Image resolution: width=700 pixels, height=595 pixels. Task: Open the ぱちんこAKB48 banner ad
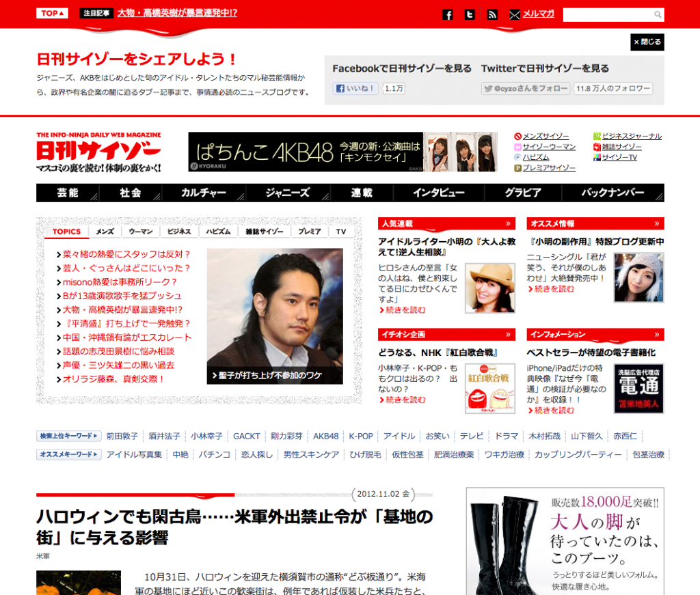pyautogui.click(x=343, y=152)
